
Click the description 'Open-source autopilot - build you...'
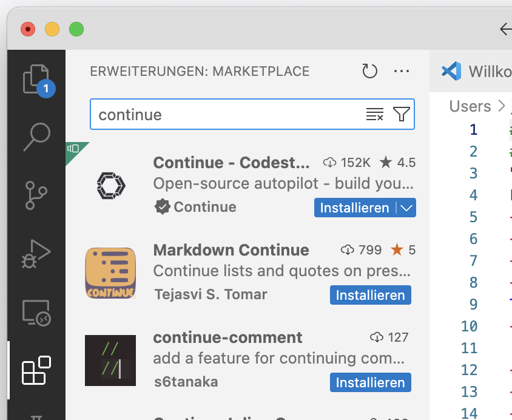[x=283, y=183]
